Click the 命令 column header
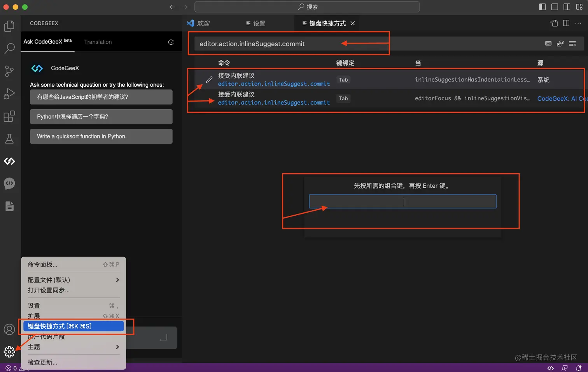 pyautogui.click(x=224, y=63)
